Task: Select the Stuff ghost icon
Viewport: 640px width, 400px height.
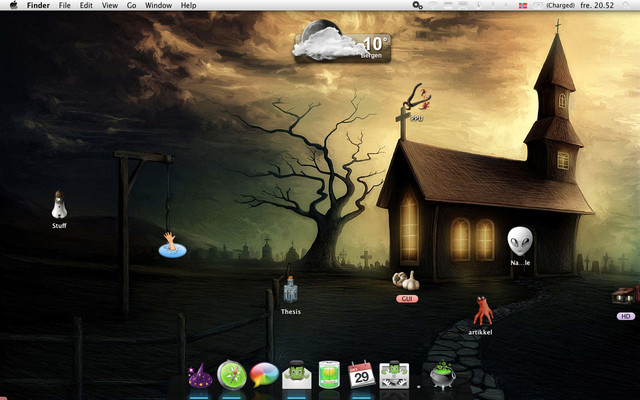Action: (x=59, y=205)
